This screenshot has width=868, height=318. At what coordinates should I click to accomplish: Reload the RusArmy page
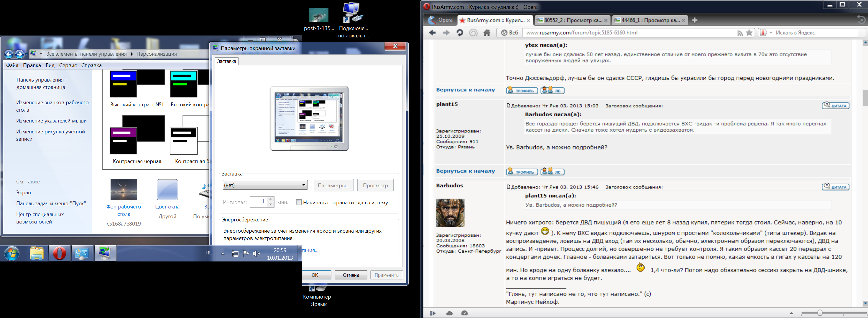coord(460,33)
